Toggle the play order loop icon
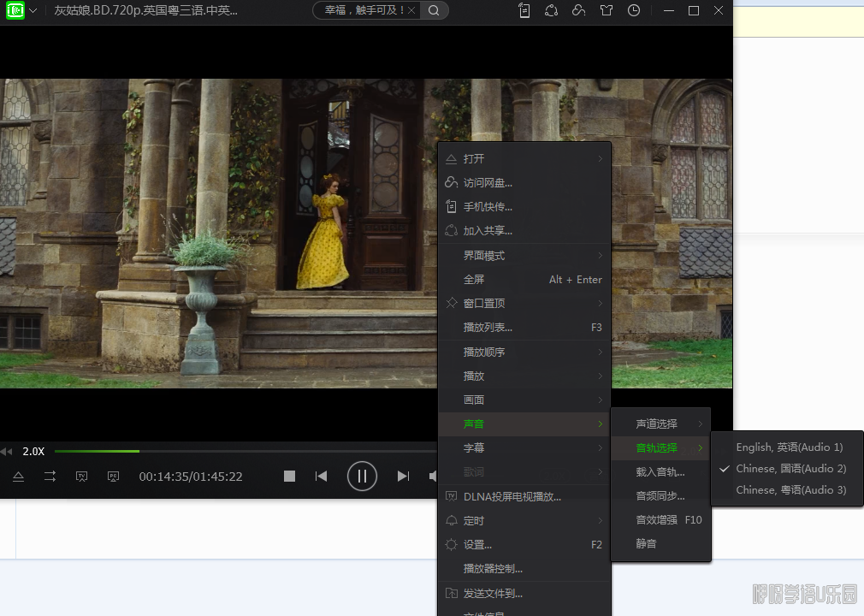864x616 pixels. [x=50, y=477]
